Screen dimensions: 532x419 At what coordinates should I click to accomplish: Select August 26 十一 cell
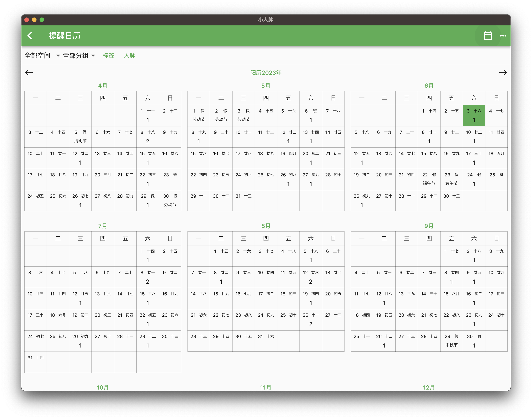311,320
